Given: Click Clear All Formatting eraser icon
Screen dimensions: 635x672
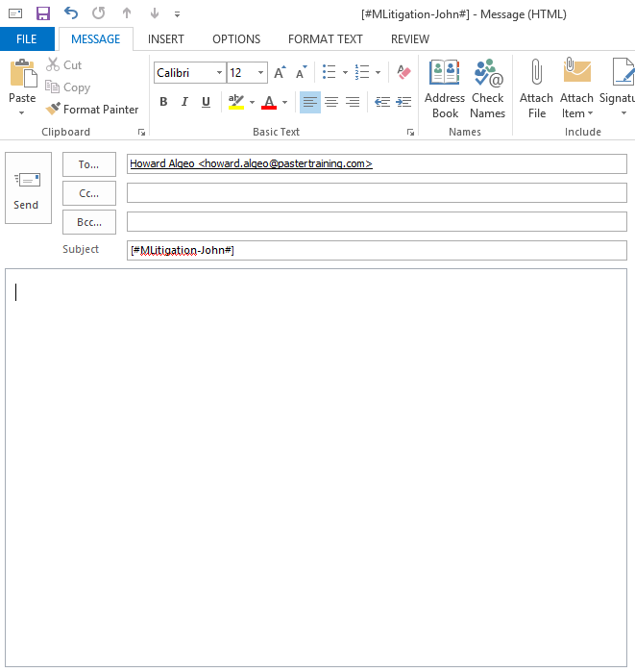Looking at the screenshot, I should (403, 73).
